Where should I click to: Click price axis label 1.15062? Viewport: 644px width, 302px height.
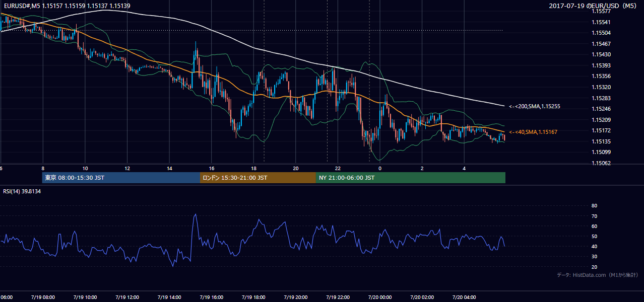pos(601,163)
